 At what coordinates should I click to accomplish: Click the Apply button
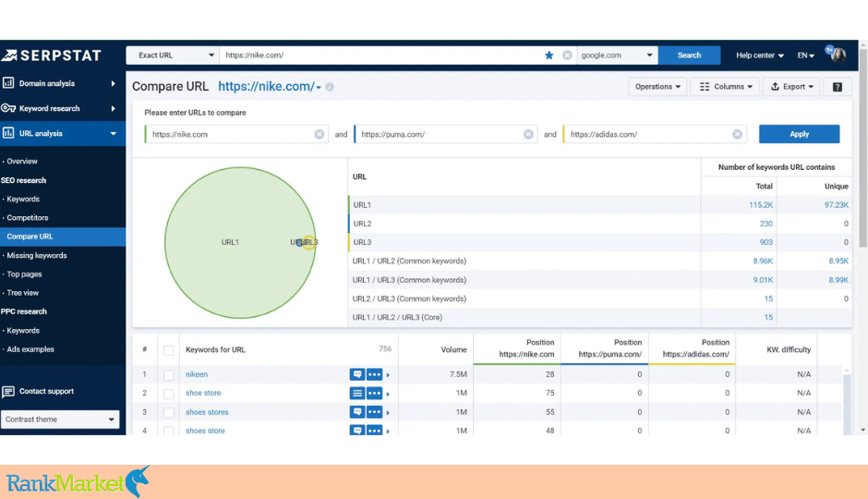pyautogui.click(x=799, y=134)
